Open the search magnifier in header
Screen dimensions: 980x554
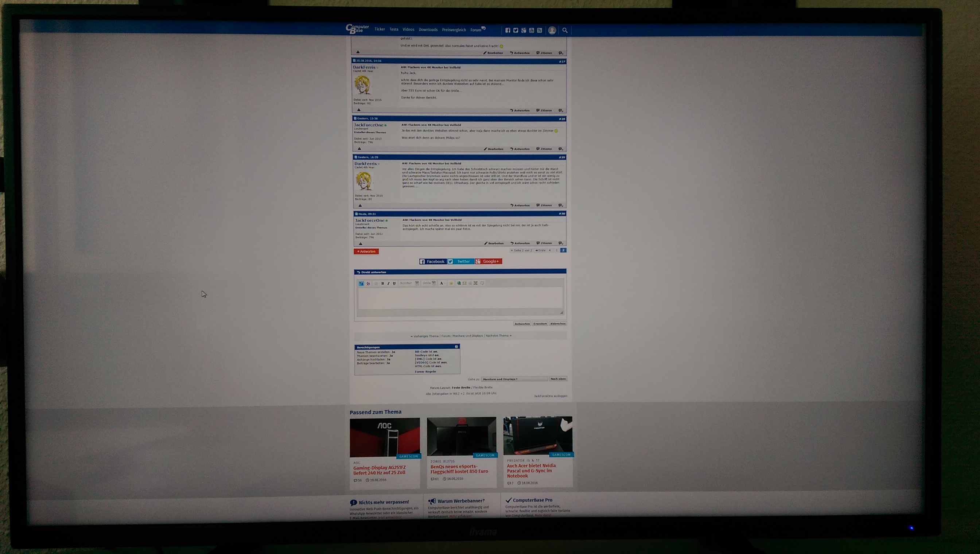tap(565, 31)
